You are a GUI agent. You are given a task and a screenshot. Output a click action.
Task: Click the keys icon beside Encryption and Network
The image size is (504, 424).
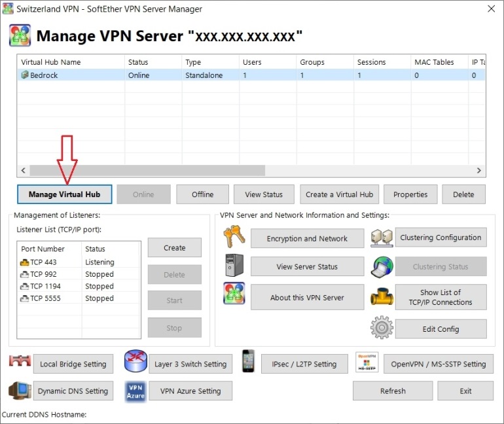point(234,238)
